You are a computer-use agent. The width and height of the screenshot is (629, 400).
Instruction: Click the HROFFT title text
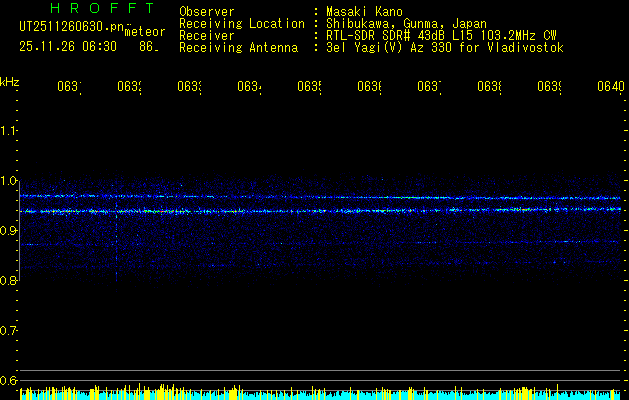103,8
